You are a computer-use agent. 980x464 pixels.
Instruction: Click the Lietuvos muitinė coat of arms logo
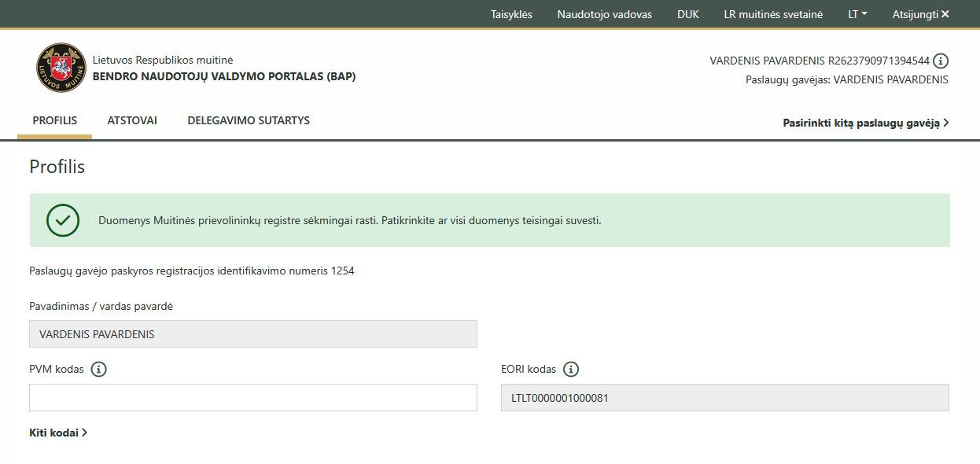pyautogui.click(x=61, y=68)
